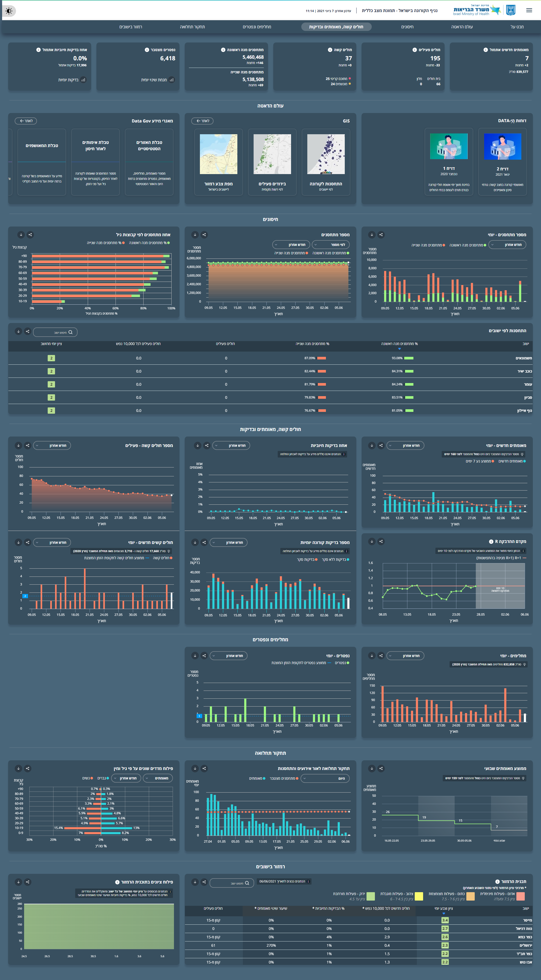541x980 pixels.
Task: Share the נפטרים - יומי chart
Action: [204, 655]
